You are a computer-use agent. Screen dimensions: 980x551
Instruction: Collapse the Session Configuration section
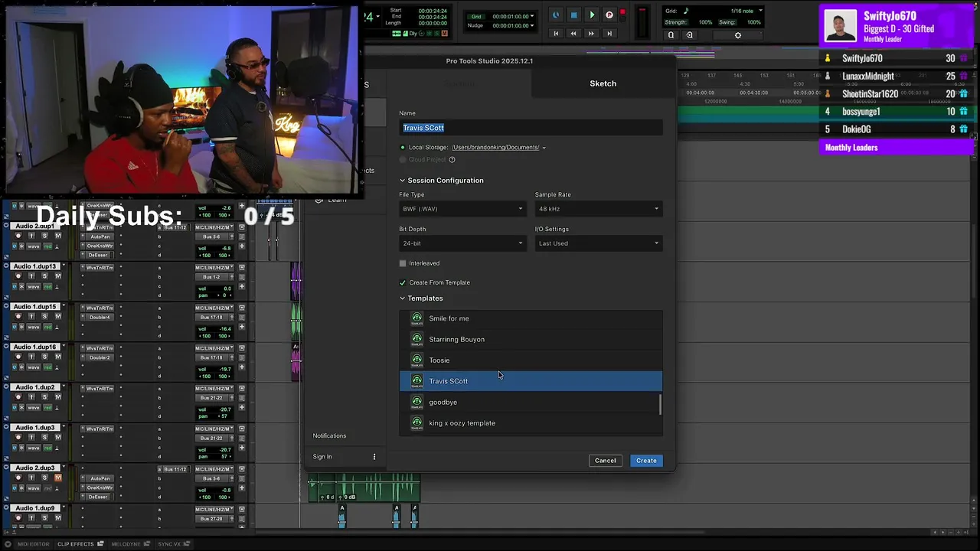pos(403,181)
